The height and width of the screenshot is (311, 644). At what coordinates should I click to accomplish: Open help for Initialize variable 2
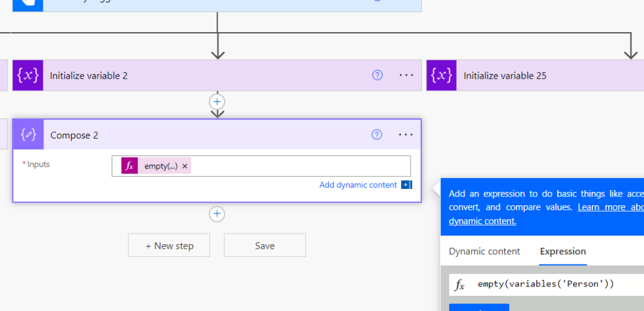coord(377,76)
